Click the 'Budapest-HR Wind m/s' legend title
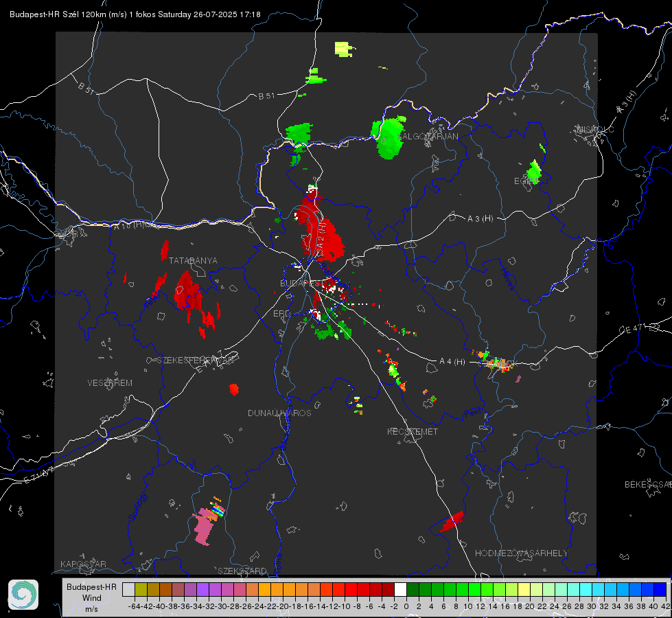 coord(92,597)
